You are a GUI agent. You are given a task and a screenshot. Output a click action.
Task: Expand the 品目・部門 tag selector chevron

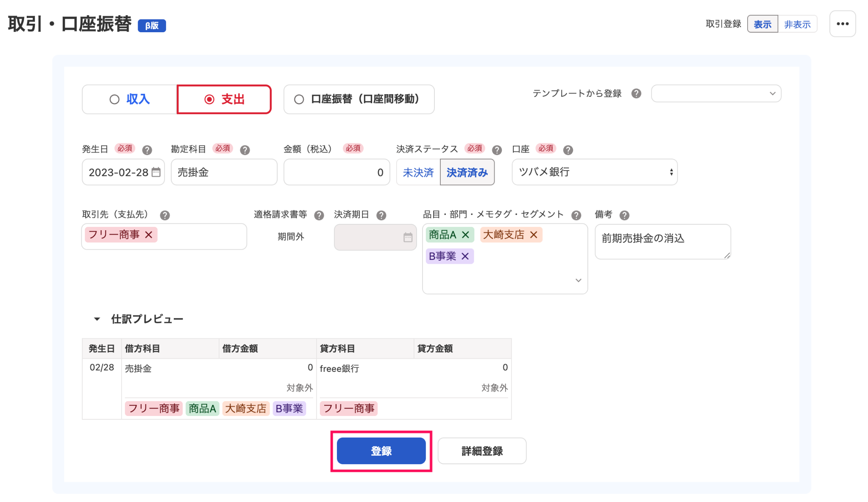click(x=578, y=281)
